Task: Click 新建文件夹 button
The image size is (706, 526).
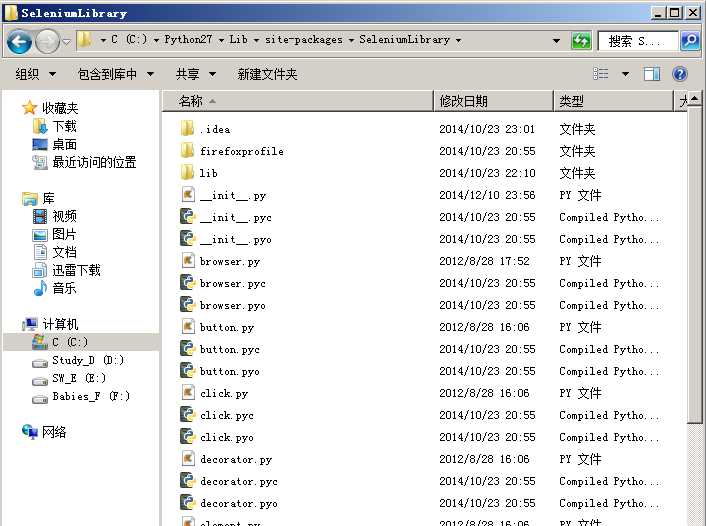Action: [267, 74]
